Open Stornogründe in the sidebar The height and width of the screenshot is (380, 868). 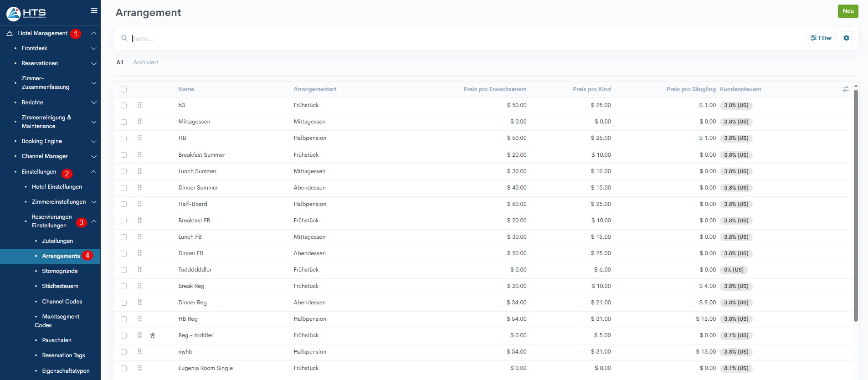click(x=60, y=271)
